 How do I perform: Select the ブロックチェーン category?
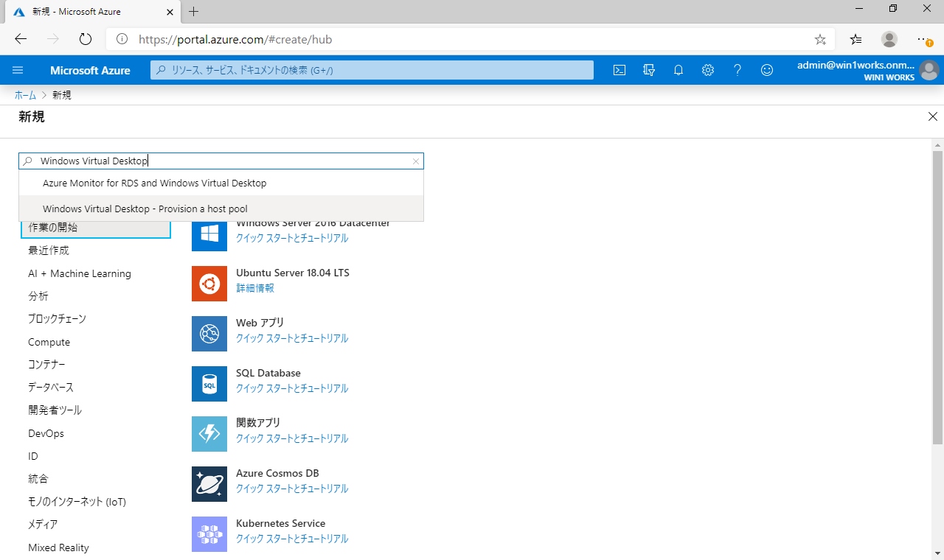point(57,319)
